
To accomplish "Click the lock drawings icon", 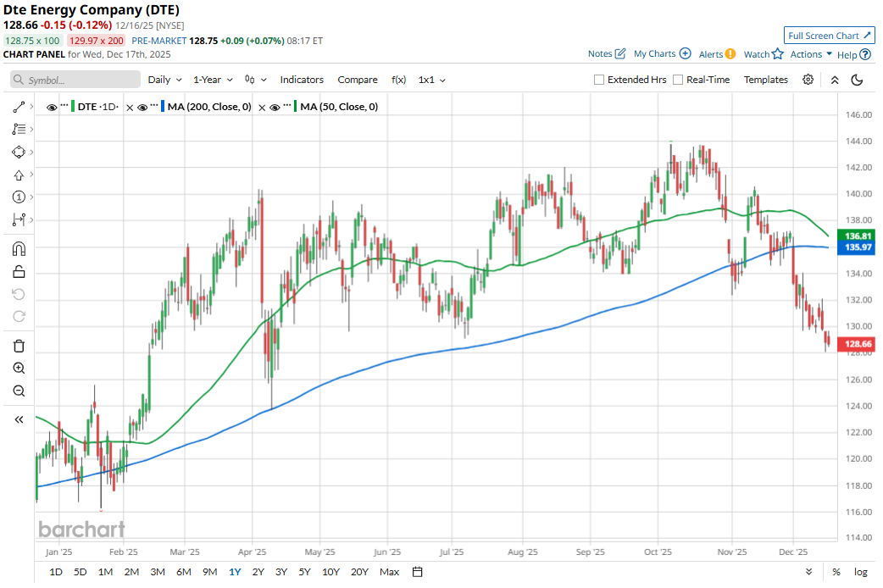I will pyautogui.click(x=19, y=272).
